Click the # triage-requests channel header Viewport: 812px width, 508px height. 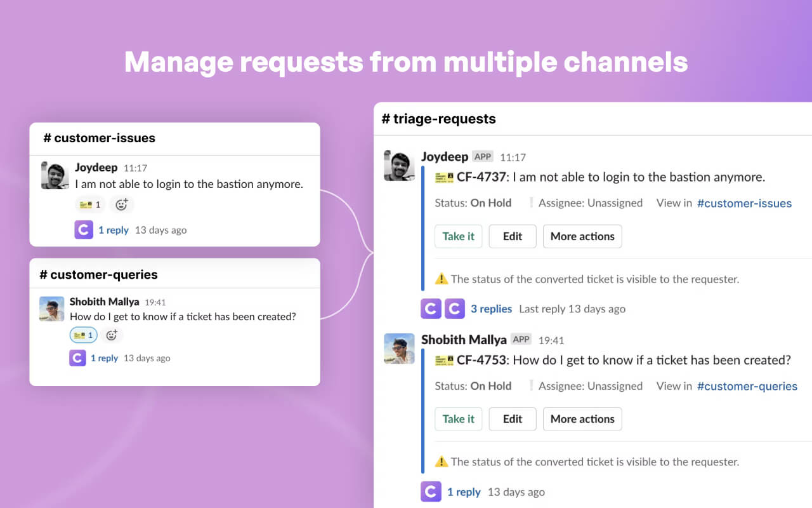(x=439, y=119)
